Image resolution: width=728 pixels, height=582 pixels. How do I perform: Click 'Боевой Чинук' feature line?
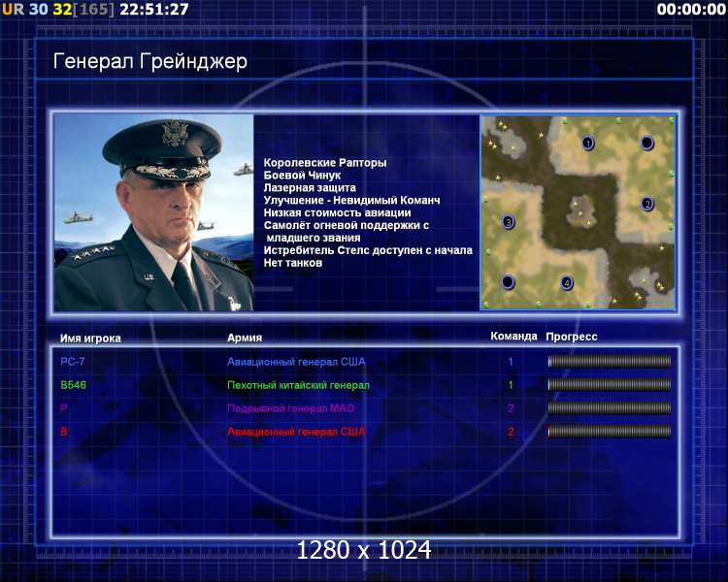pos(302,175)
